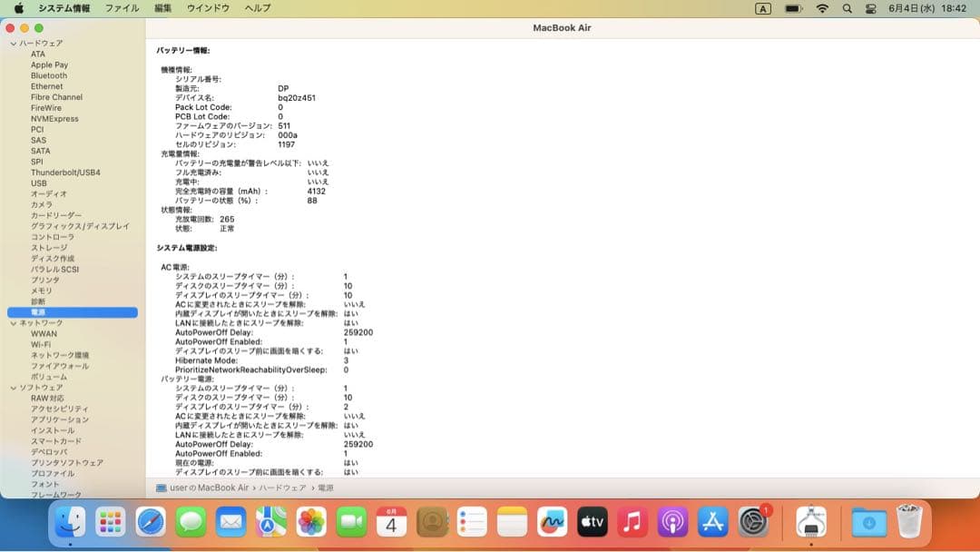Open the ウインドウ menu
Screen dimensions: 980x552
coord(209,7)
